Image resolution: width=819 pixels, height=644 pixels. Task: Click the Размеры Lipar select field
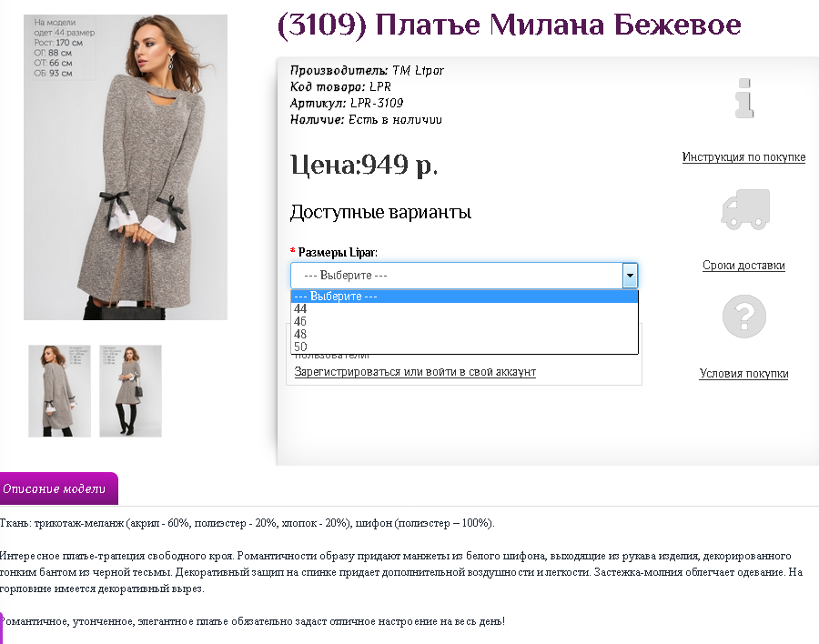(x=464, y=276)
